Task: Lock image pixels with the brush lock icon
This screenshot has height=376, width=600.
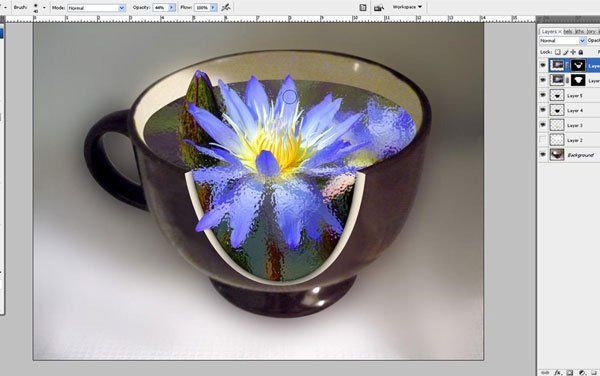Action: pos(566,52)
